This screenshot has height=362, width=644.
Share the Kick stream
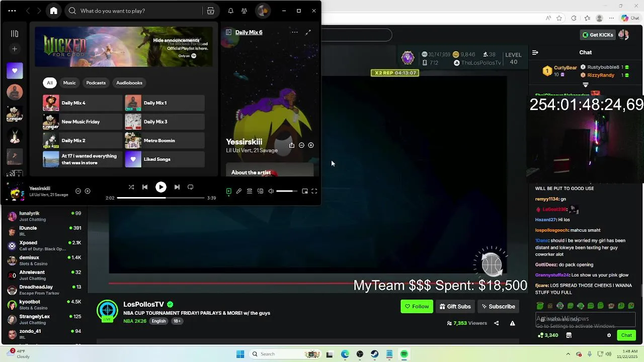(x=496, y=323)
